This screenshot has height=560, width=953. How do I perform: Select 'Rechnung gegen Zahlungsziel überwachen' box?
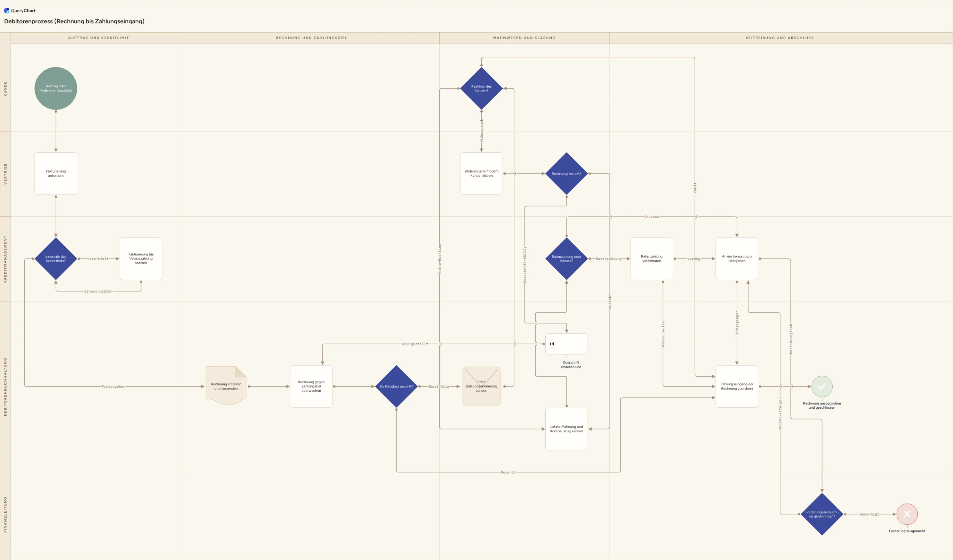311,386
